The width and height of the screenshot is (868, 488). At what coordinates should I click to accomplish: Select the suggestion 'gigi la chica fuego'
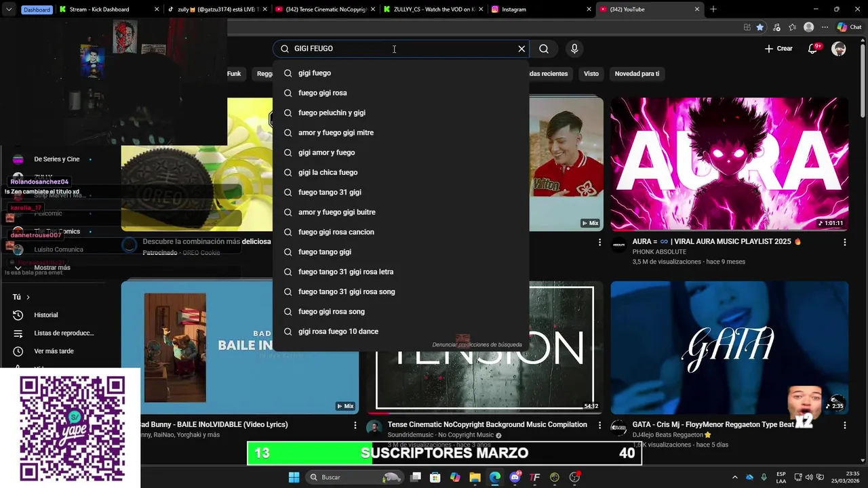pos(401,172)
